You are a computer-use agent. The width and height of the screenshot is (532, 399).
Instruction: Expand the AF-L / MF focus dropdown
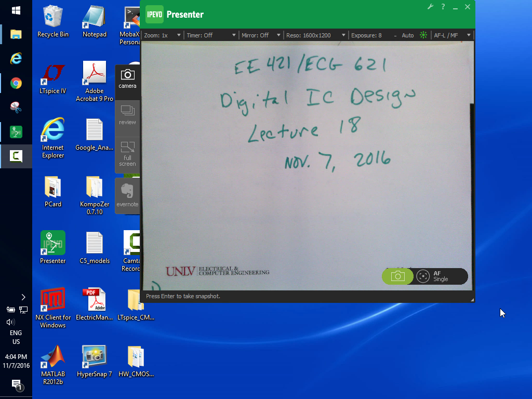point(451,35)
